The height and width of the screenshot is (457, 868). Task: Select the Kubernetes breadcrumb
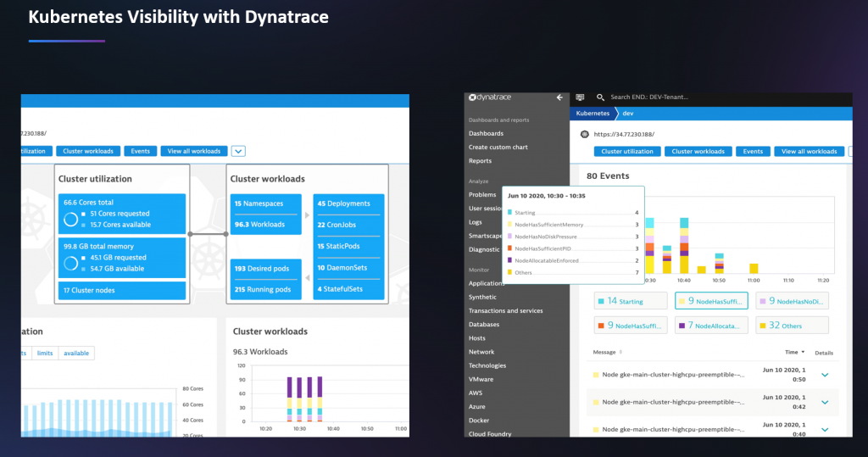point(593,113)
